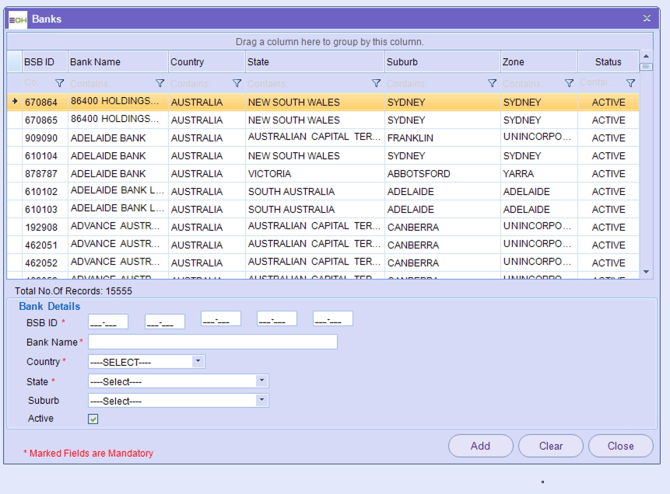Expand the Country dropdown

[198, 361]
